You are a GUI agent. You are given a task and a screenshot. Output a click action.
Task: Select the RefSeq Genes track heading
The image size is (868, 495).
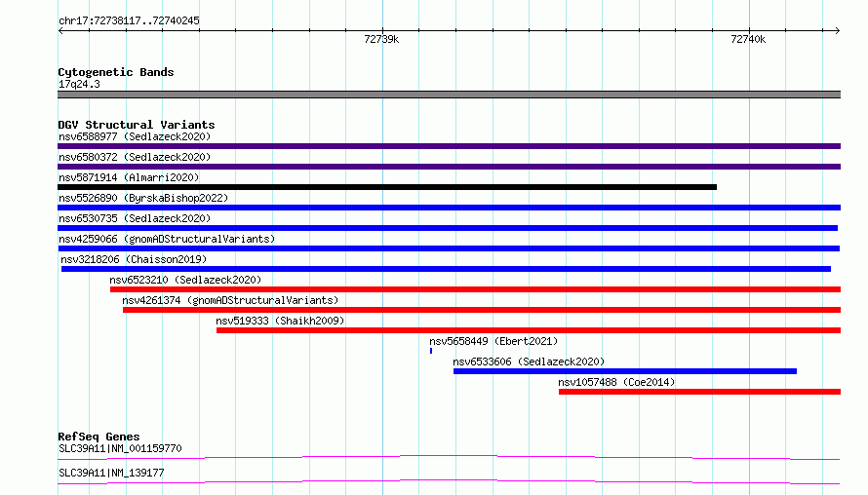99,437
